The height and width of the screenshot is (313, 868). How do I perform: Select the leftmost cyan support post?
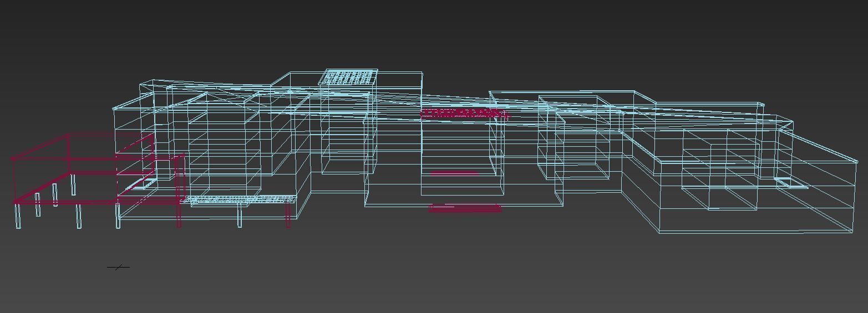18,216
